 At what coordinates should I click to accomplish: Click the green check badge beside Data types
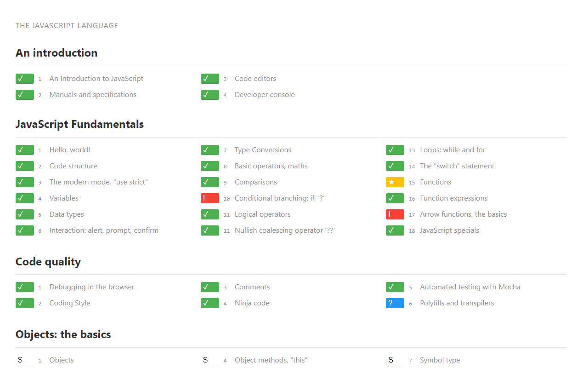click(x=25, y=214)
